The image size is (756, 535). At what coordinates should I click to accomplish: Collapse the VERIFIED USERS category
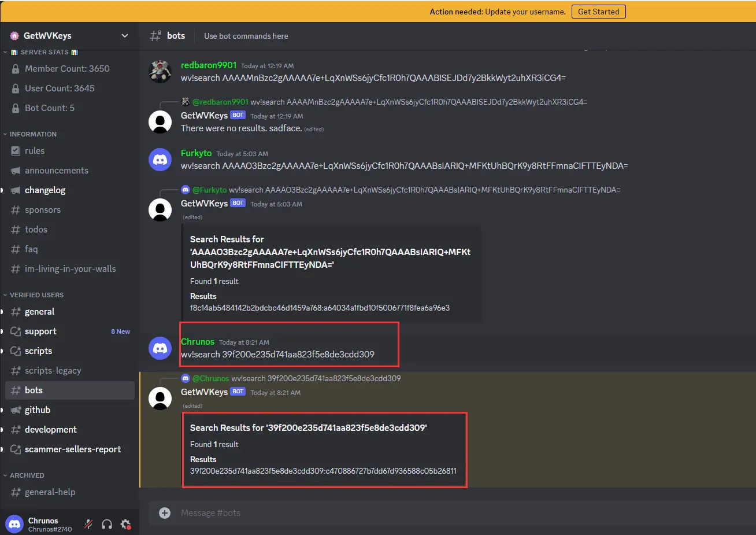pos(36,295)
